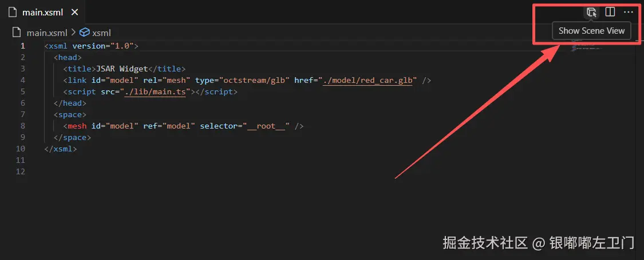Click line number 8 in gutter

pos(22,126)
